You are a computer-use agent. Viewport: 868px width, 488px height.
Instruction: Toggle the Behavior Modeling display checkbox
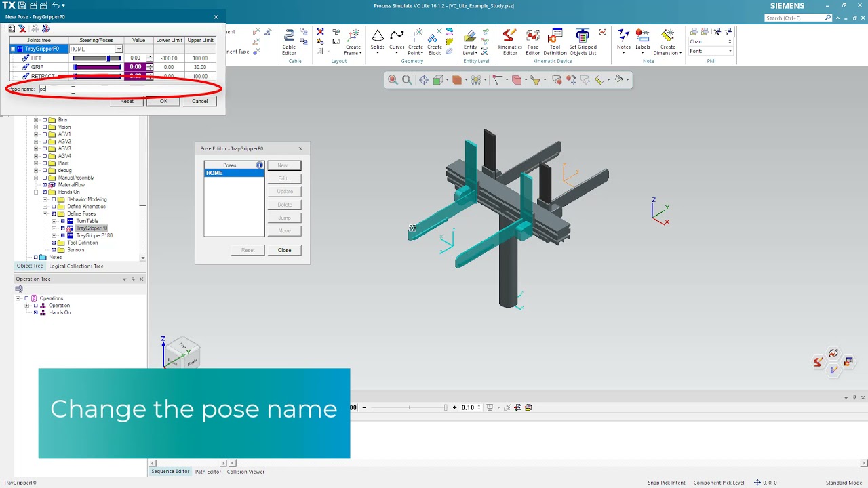[x=54, y=199]
